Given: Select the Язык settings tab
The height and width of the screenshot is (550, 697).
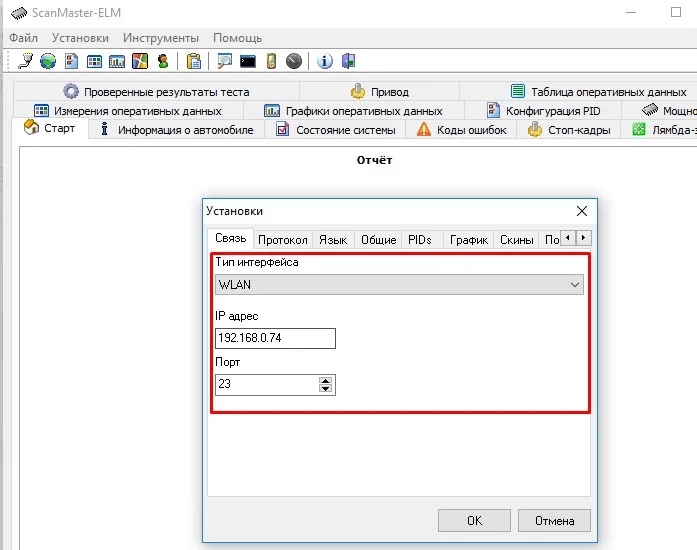Looking at the screenshot, I should [x=333, y=240].
